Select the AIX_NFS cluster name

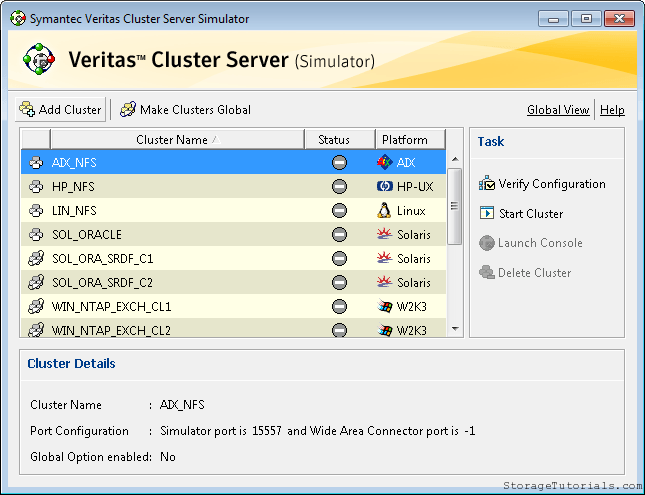(74, 163)
